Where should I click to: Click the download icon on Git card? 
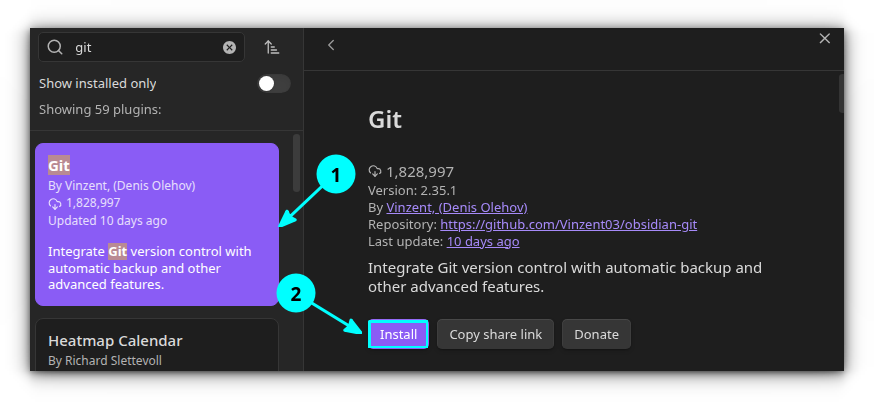pos(55,203)
